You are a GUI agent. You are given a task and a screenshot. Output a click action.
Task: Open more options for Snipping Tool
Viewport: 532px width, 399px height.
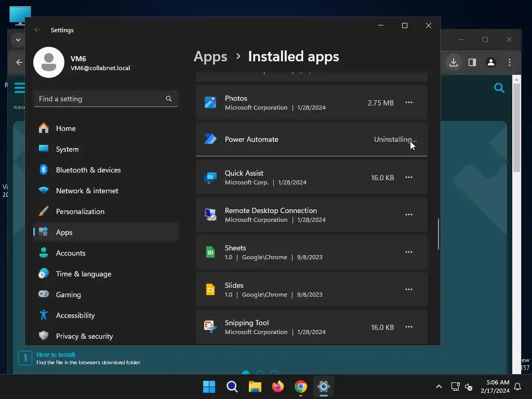tap(409, 327)
